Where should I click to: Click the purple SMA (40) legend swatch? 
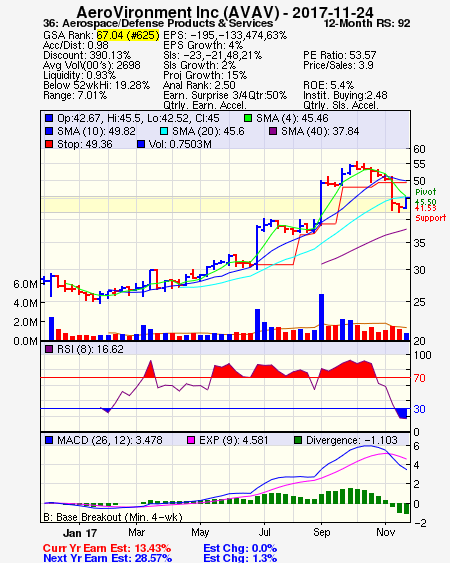[x=273, y=131]
